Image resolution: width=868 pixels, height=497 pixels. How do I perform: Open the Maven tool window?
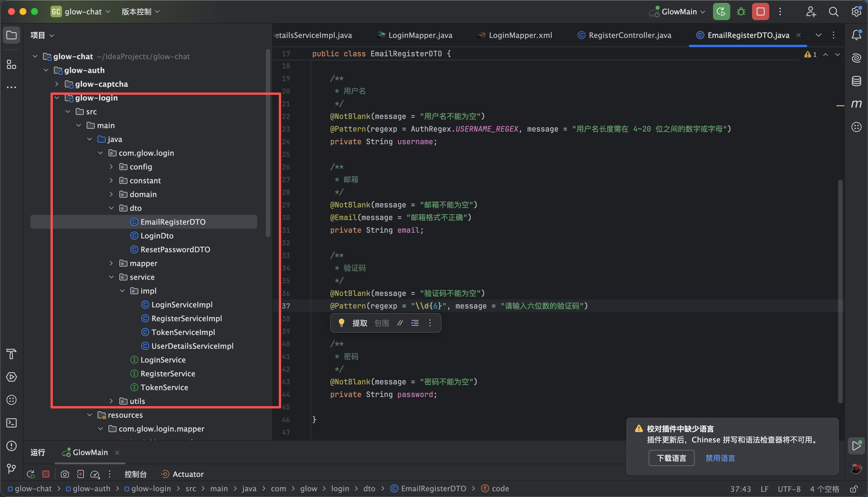point(856,104)
